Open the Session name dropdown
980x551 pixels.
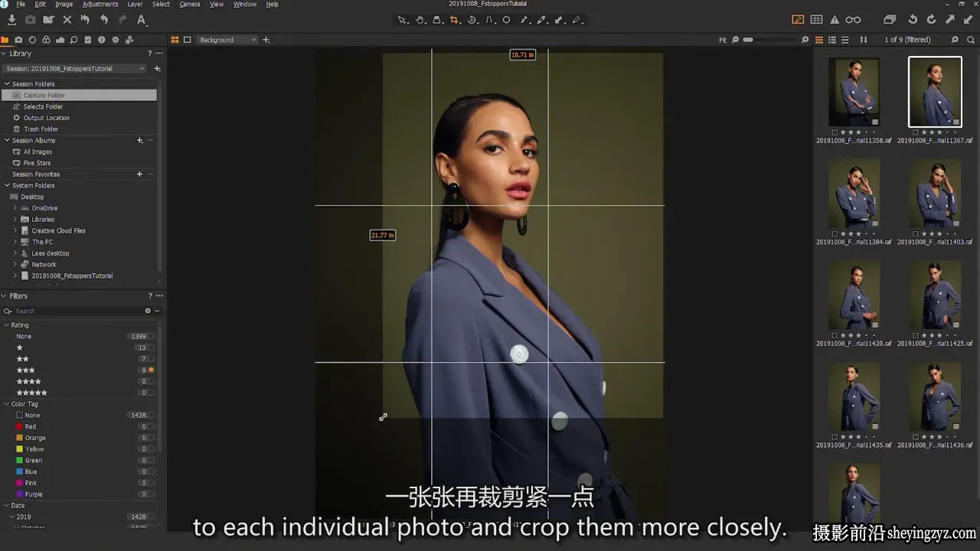(75, 68)
